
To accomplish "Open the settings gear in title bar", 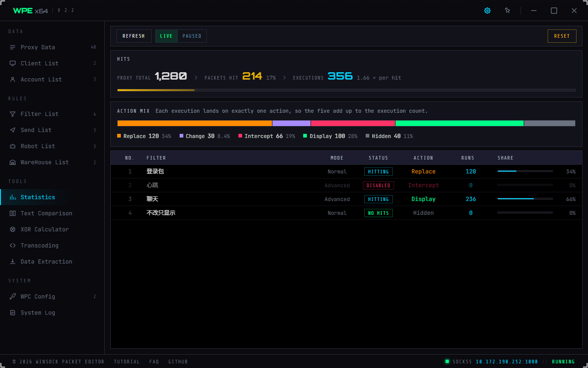I will 487,11.
